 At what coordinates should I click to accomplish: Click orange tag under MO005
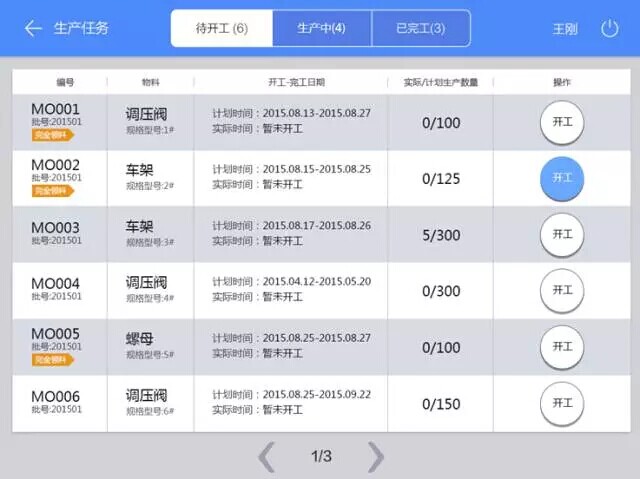(x=53, y=360)
